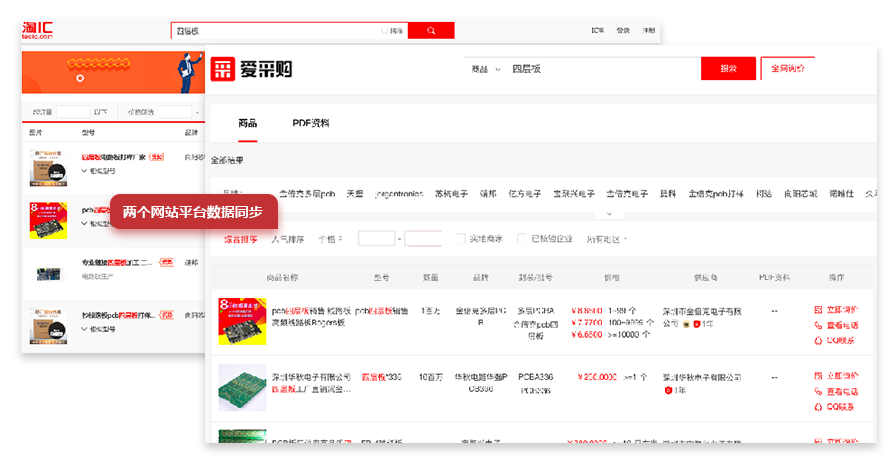Image resolution: width=894 pixels, height=460 pixels.
Task: Click the magnifier search icon on TaoIC
Action: pos(431,31)
